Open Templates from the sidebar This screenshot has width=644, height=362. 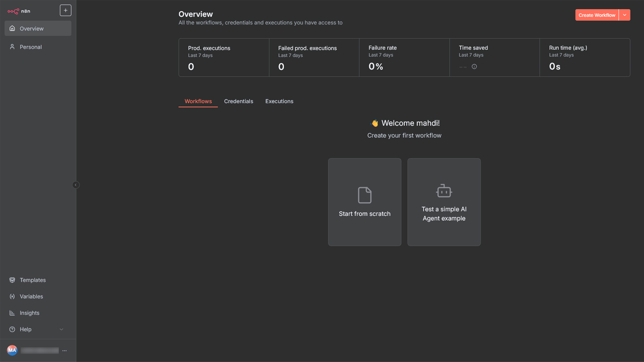(x=33, y=280)
